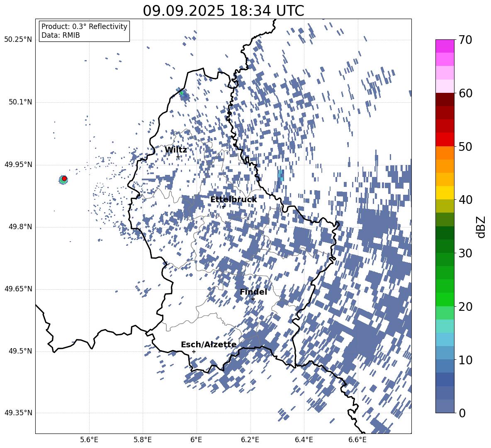
Task: Click the Data: RMIB text
Action: click(61, 35)
